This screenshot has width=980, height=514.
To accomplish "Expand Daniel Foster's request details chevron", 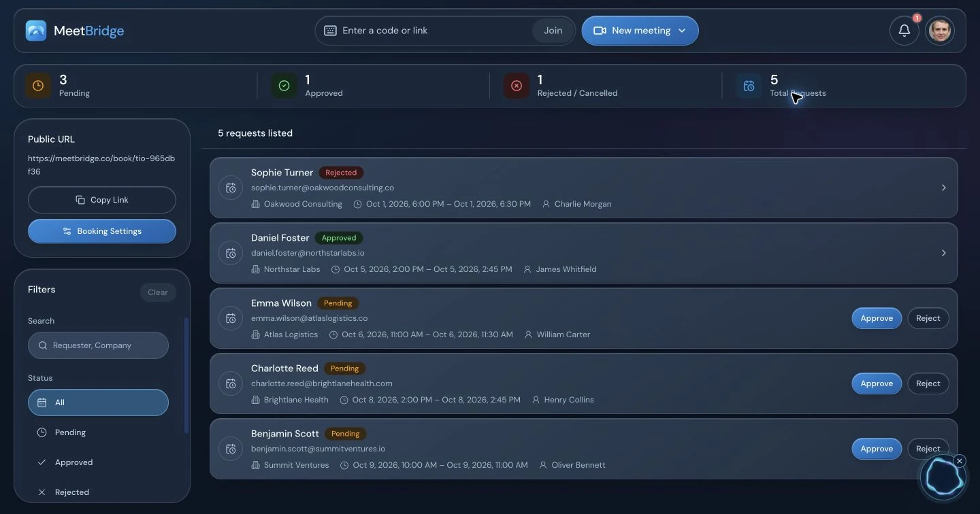I will (943, 253).
